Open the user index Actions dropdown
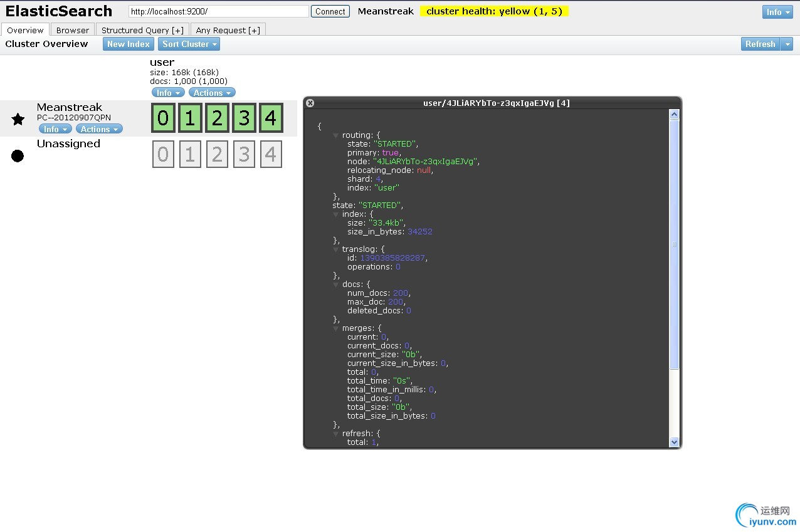Image resolution: width=800 pixels, height=532 pixels. (212, 93)
